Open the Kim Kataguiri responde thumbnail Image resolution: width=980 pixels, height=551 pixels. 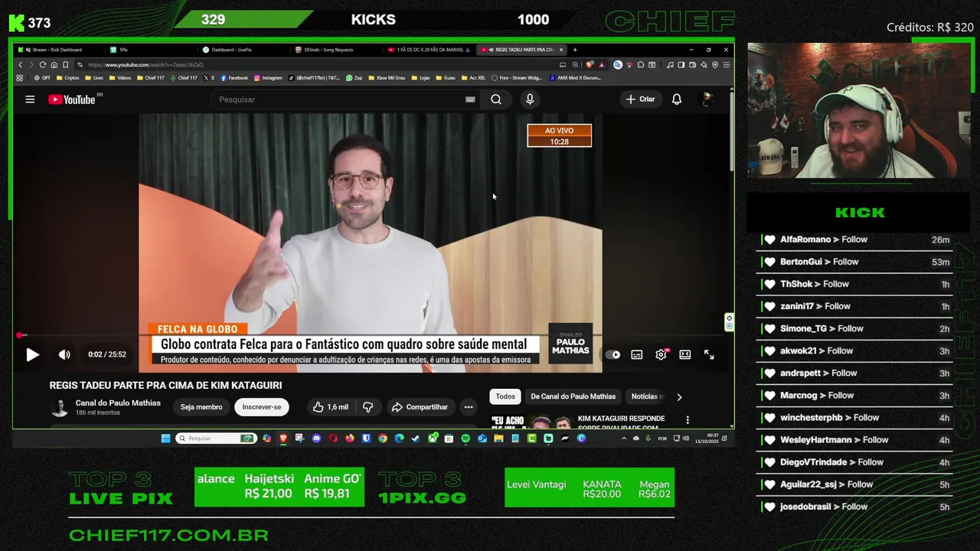click(531, 422)
